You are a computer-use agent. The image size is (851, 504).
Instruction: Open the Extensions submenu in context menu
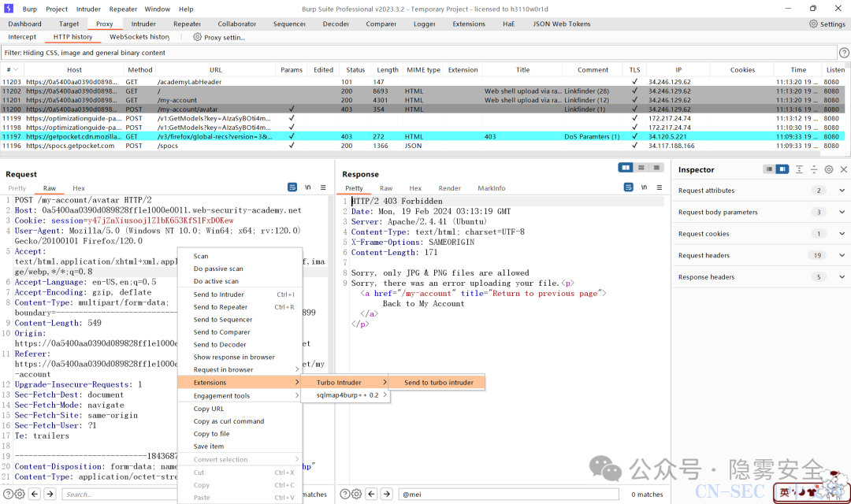tap(240, 383)
